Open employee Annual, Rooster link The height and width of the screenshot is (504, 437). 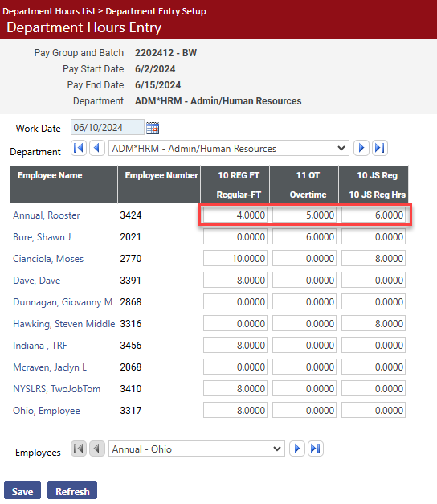coord(47,215)
